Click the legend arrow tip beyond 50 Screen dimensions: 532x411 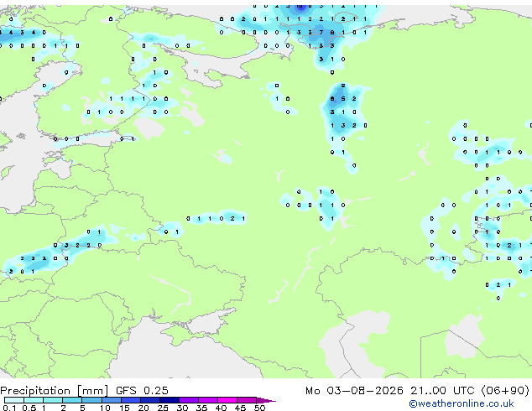point(266,401)
